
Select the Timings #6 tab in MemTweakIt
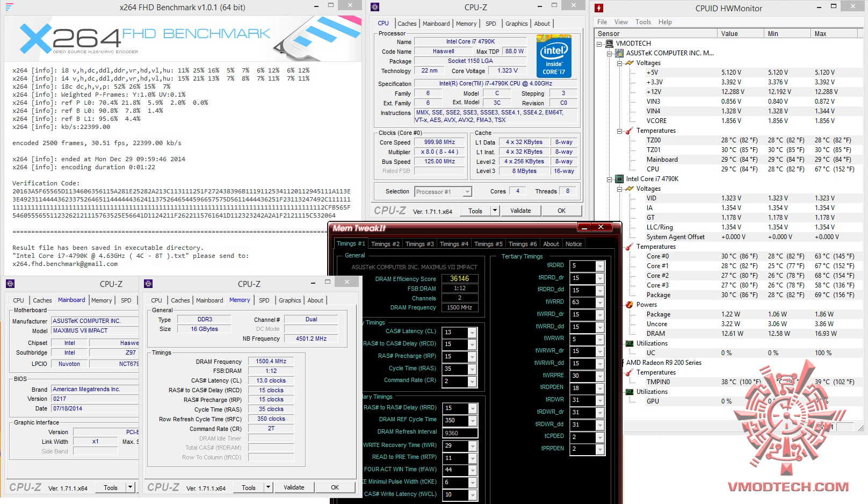(x=523, y=244)
